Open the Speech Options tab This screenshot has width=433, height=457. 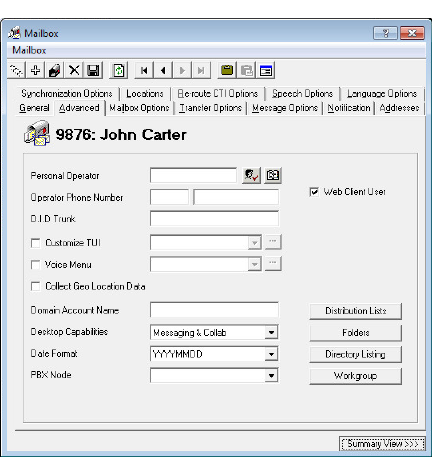tap(302, 94)
